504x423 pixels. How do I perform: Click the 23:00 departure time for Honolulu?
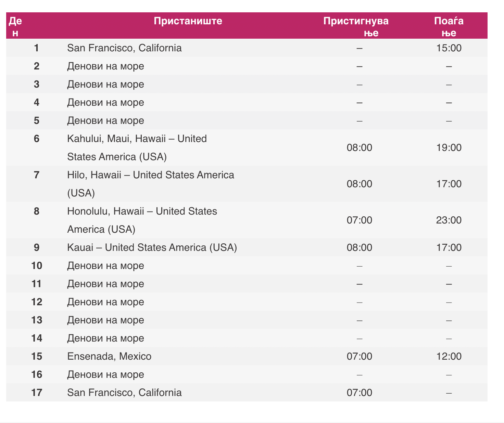(449, 220)
